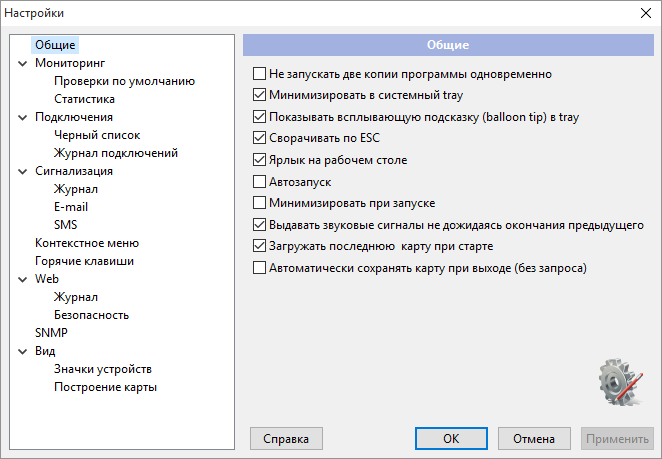Collapse the Подключения chevron
662x459 pixels.
tap(22, 117)
